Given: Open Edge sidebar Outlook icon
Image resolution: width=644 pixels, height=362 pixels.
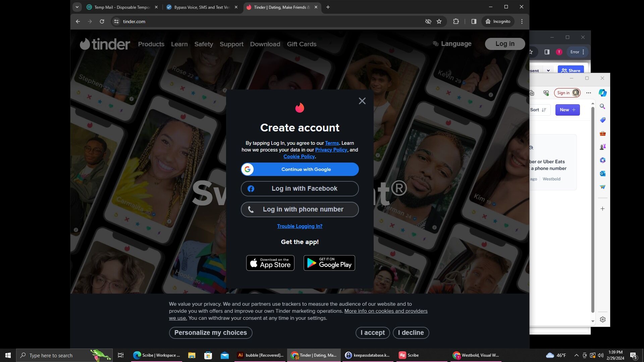Looking at the screenshot, I should coord(603,174).
